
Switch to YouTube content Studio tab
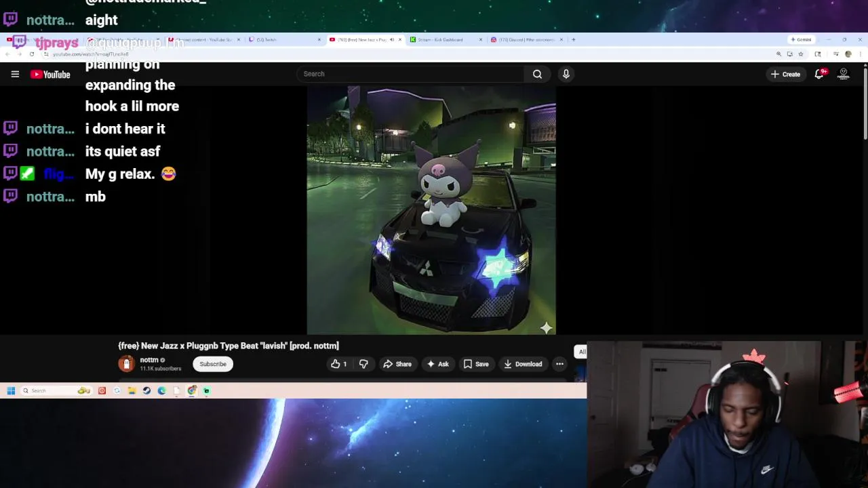[205, 39]
